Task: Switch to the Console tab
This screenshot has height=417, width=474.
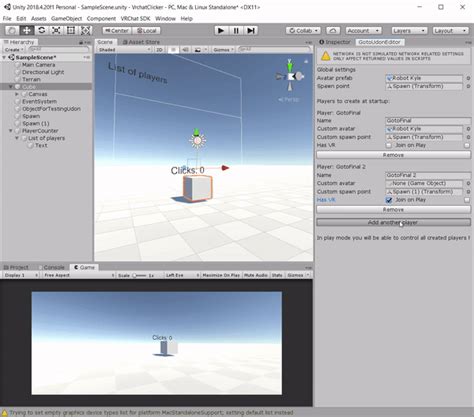Action: 51,267
